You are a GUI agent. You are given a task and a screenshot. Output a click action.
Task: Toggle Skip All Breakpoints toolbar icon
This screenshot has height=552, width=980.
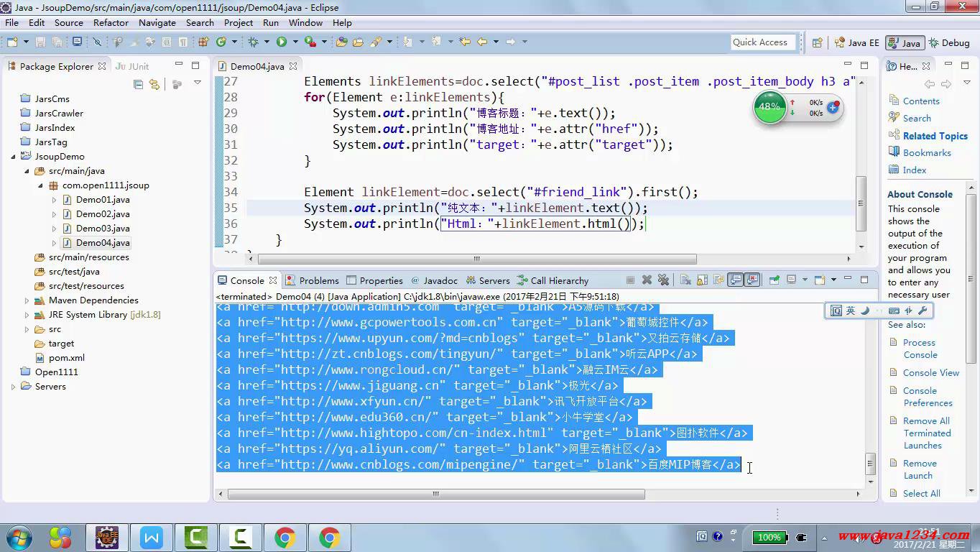click(x=97, y=42)
